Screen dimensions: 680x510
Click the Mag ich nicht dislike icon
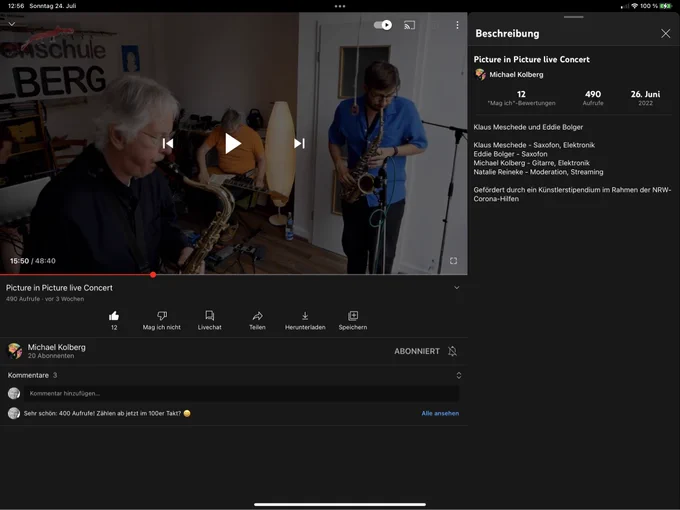pyautogui.click(x=162, y=315)
